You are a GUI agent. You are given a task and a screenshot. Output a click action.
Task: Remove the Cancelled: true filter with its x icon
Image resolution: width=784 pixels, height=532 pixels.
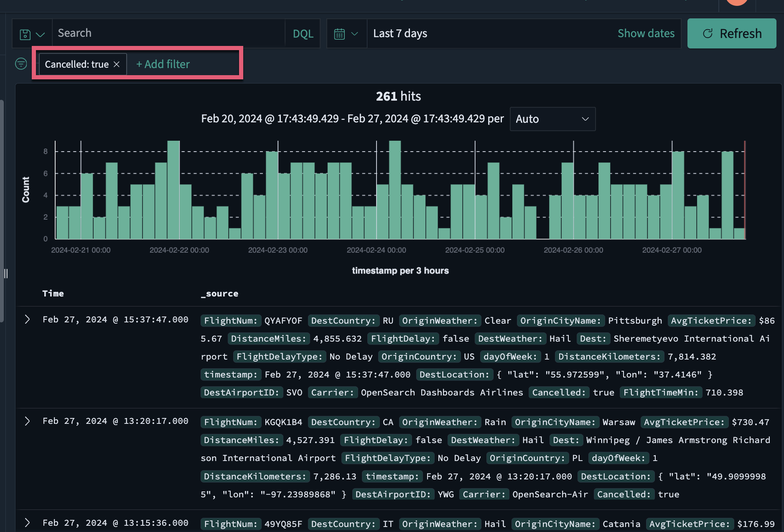(x=116, y=64)
